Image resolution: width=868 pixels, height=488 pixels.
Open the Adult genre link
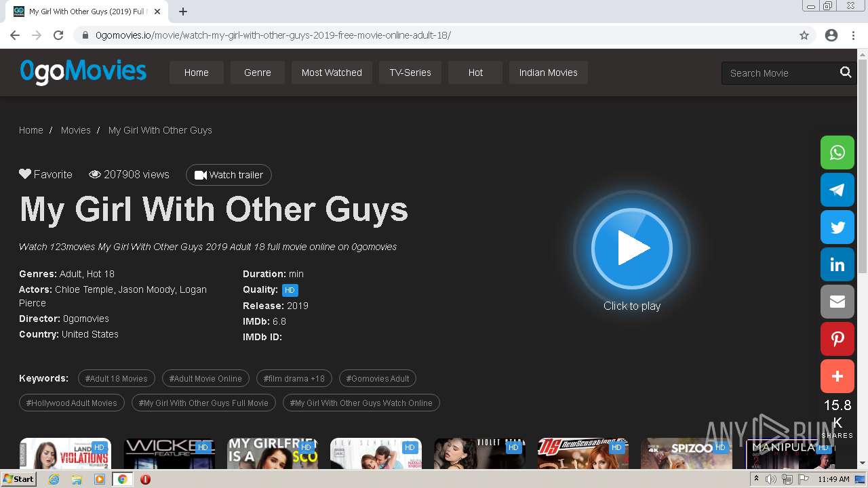tap(71, 274)
